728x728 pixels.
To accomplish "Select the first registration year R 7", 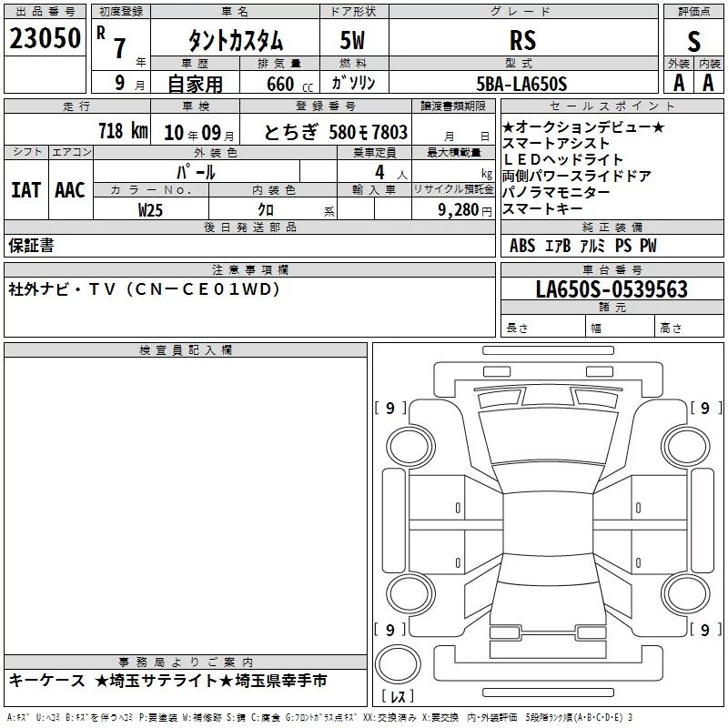I will point(111,43).
